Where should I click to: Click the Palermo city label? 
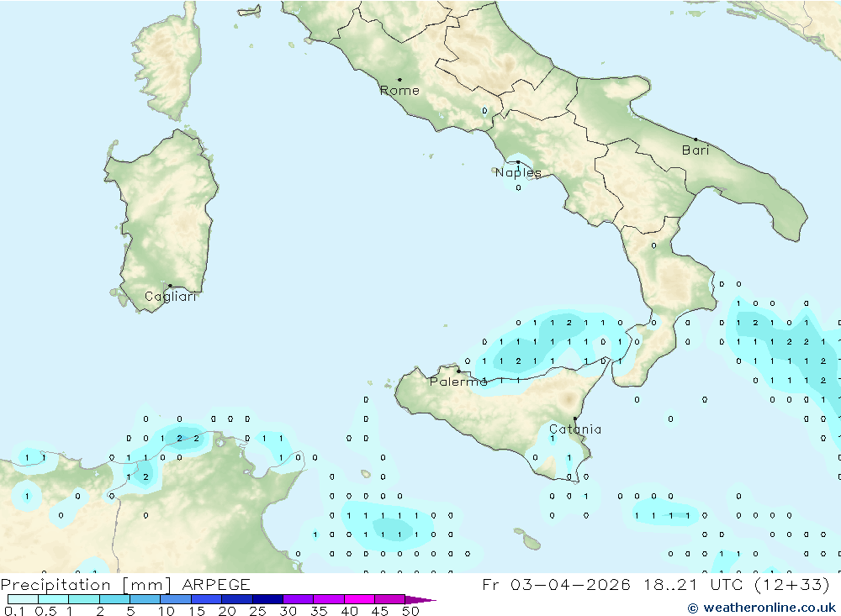458,382
